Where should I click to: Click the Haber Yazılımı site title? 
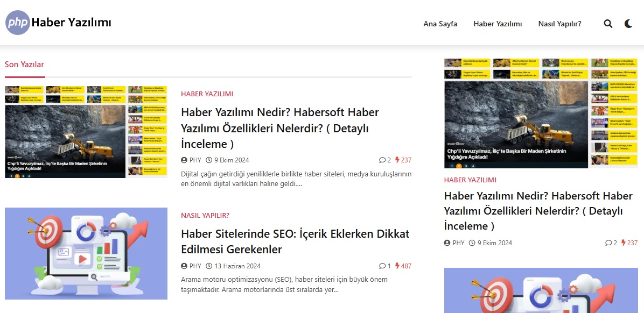(72, 22)
